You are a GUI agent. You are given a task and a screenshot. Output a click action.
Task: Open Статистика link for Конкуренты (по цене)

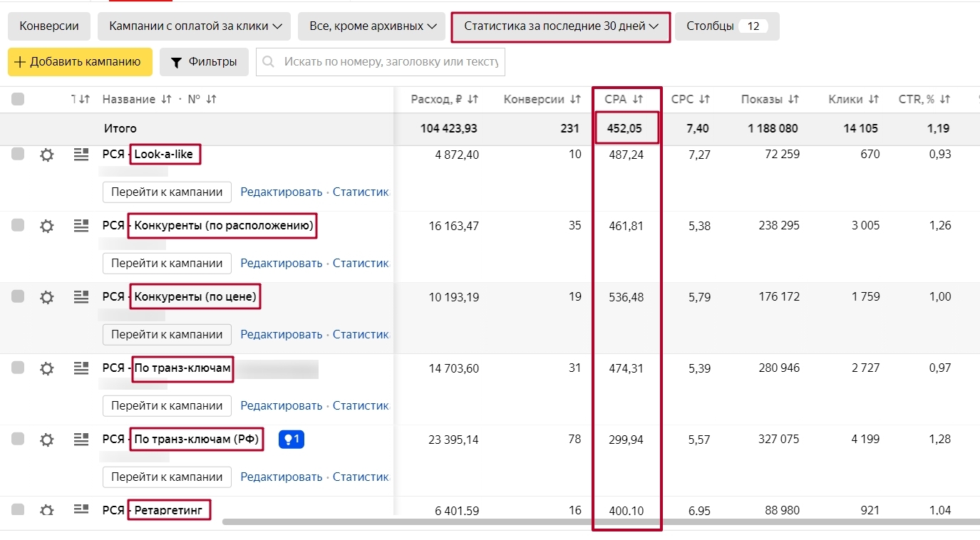[x=361, y=334]
